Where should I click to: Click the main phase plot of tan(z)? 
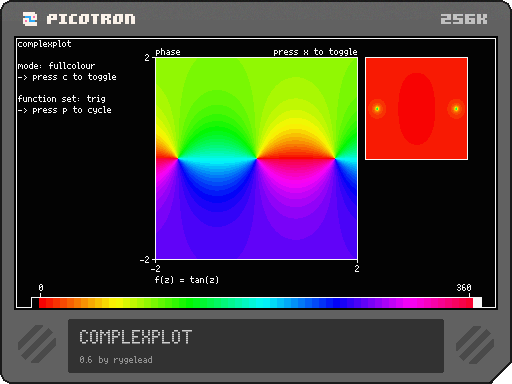point(256,158)
